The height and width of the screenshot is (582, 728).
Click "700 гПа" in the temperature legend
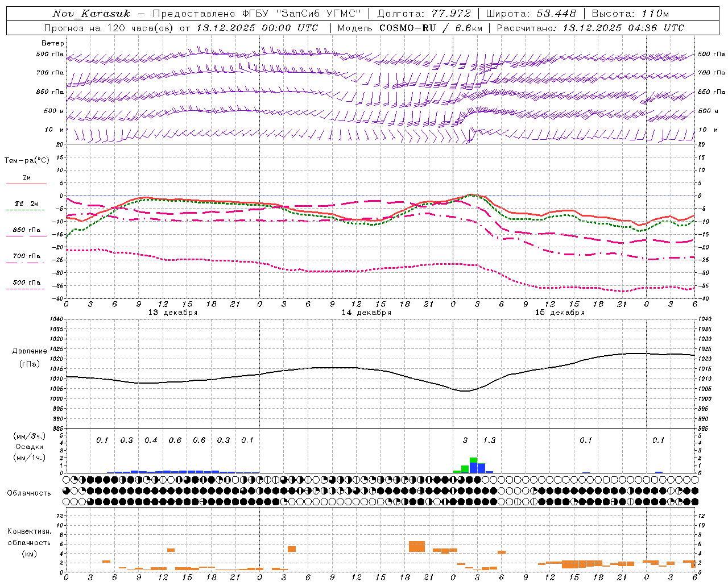27,256
